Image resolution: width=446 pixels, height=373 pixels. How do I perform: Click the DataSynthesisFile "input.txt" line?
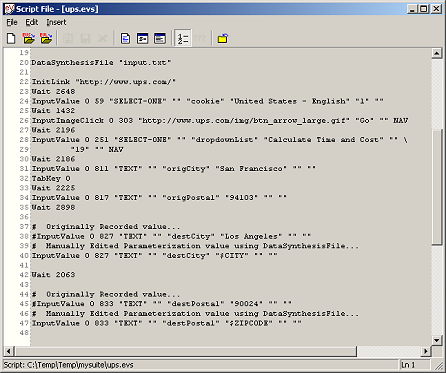(101, 63)
